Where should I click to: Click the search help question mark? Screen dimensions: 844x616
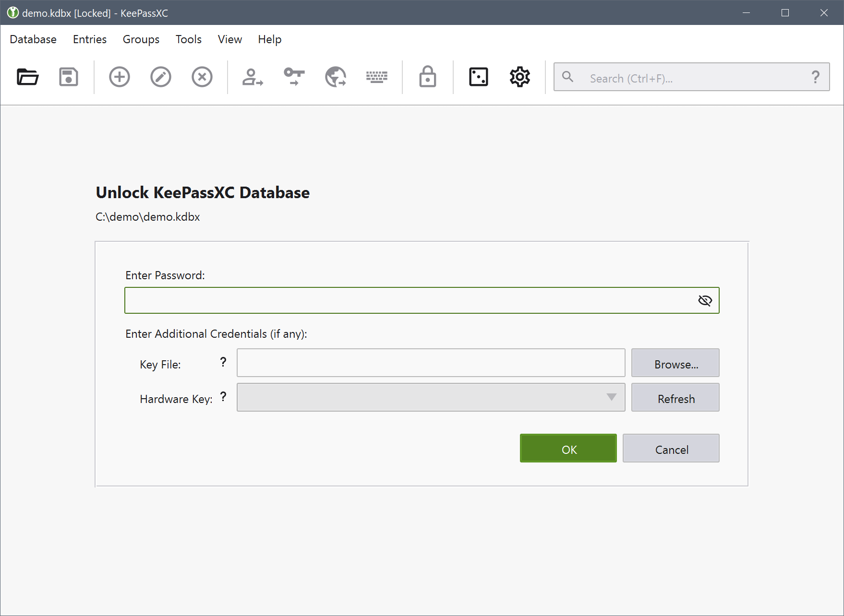(815, 77)
